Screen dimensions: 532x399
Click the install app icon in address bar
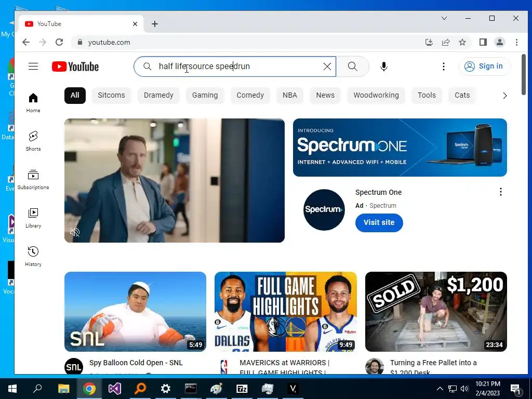pyautogui.click(x=429, y=42)
